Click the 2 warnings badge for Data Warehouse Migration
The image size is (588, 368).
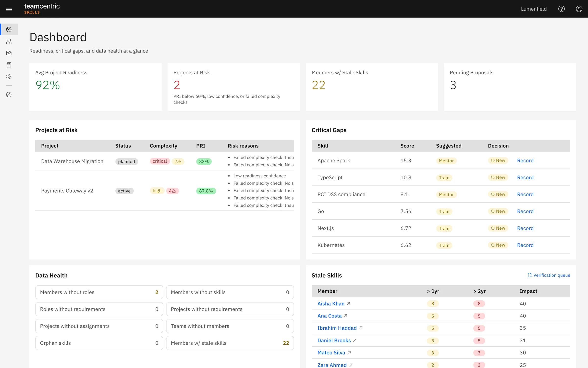178,161
